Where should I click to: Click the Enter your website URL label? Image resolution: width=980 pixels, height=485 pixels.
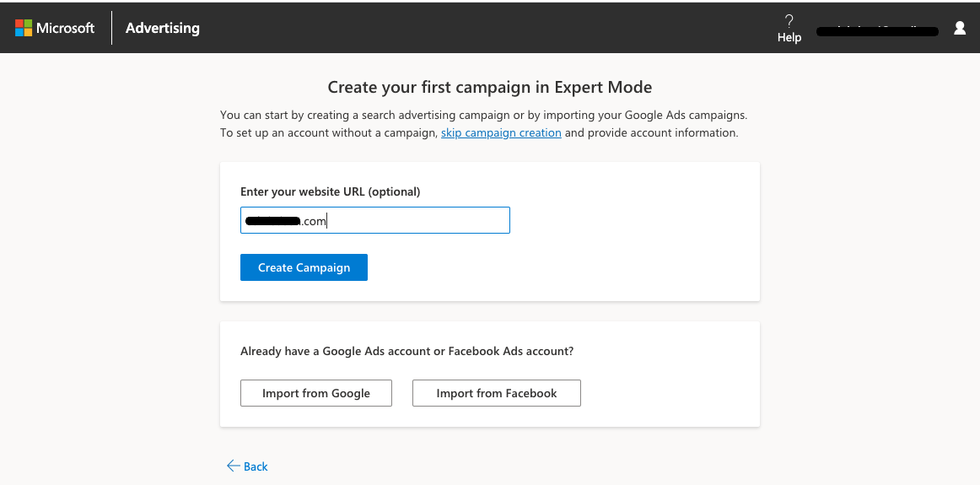tap(330, 191)
